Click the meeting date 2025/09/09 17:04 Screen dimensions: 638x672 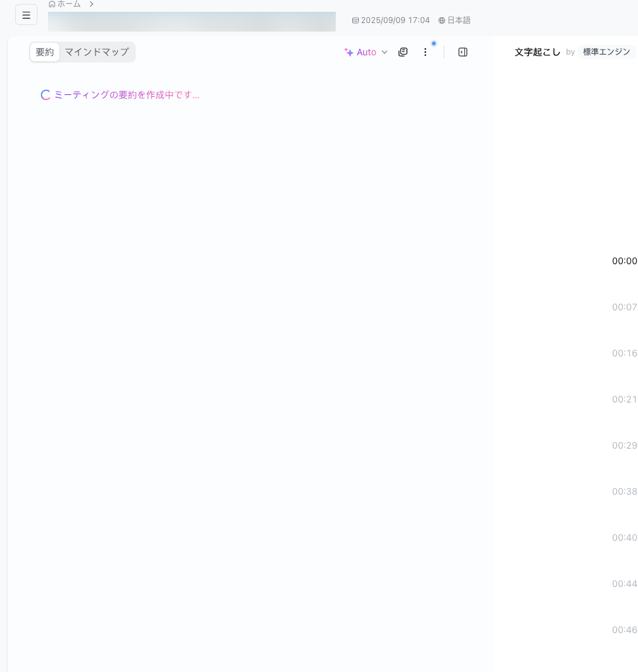point(394,20)
